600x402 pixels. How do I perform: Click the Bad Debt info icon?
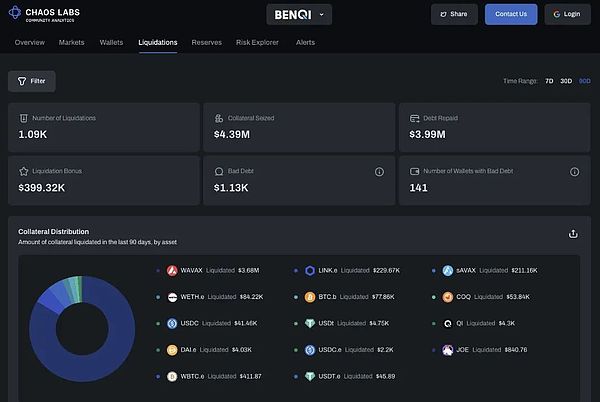(x=379, y=172)
